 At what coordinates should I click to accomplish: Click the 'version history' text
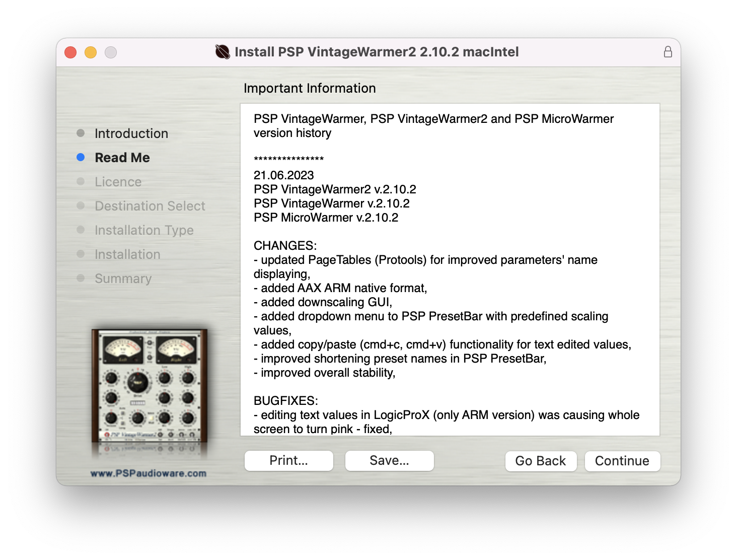point(292,133)
